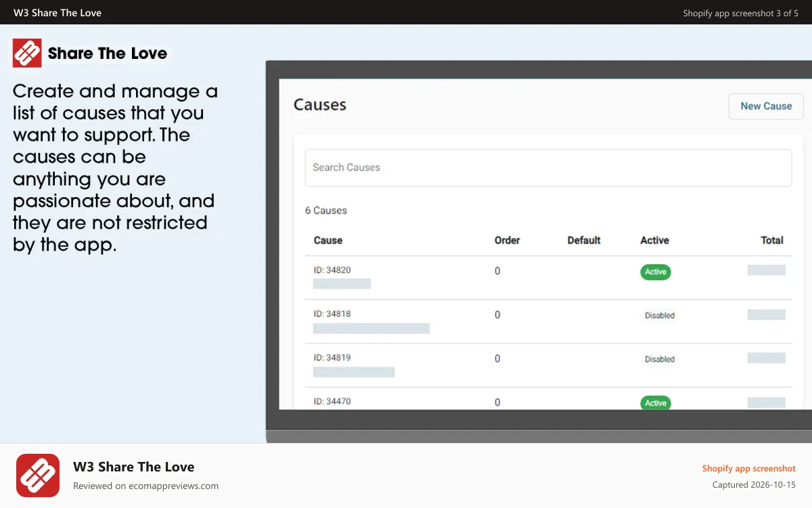The image size is (812, 508).
Task: Click the Disabled badge for ID 34818
Action: (x=660, y=316)
